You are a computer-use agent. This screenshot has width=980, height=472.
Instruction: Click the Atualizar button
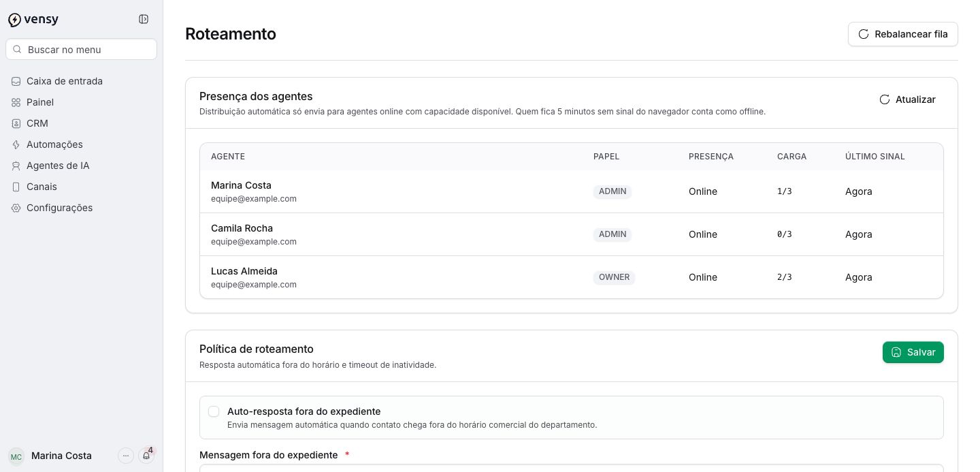click(907, 99)
